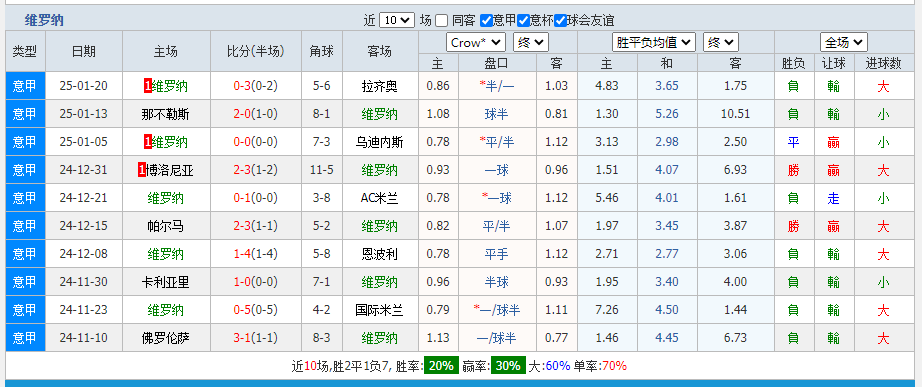The width and height of the screenshot is (922, 387).
Task: Click the 0-1(0-0) score against AC米兰
Action: [255, 198]
